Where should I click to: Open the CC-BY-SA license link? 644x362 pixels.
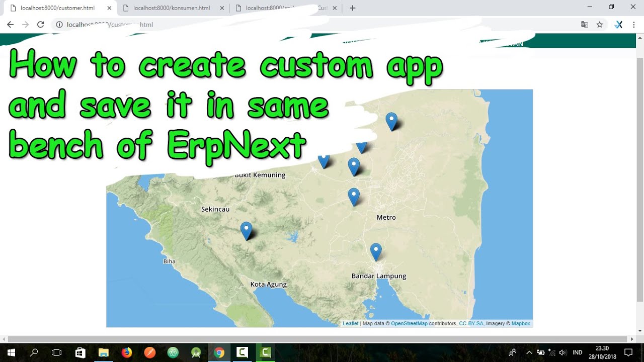click(471, 324)
